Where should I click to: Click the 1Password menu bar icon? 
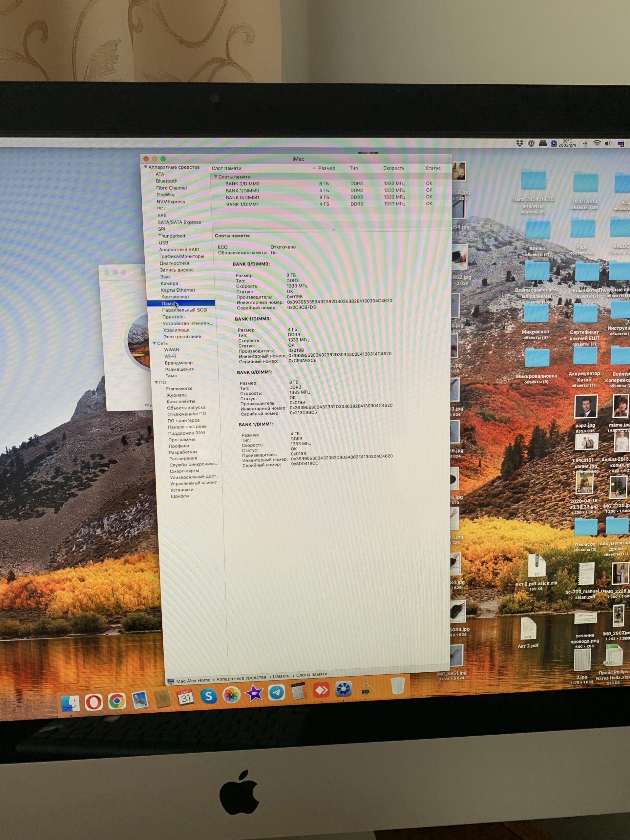(531, 143)
